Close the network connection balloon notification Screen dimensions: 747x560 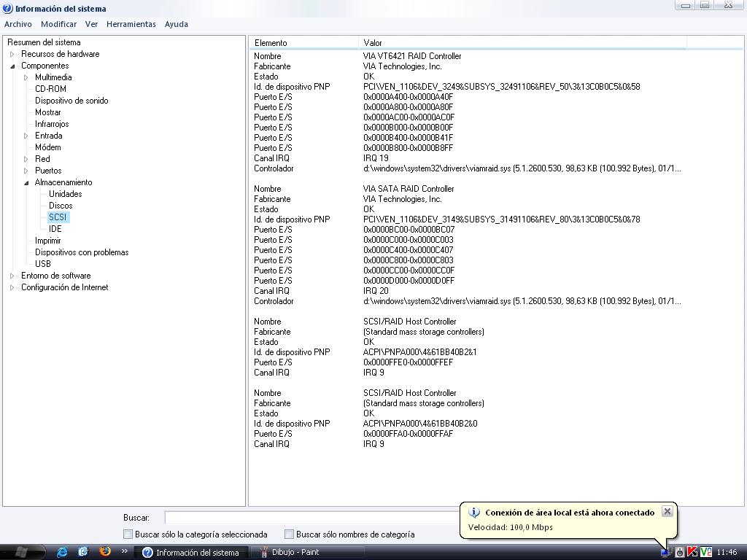(667, 511)
